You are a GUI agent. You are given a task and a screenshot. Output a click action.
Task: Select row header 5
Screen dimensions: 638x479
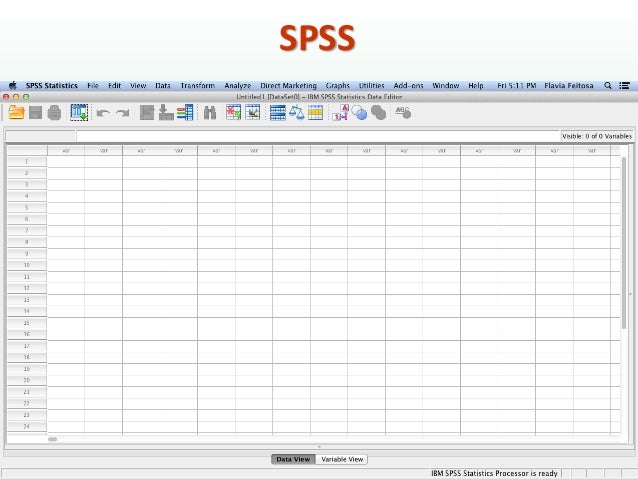(27, 208)
